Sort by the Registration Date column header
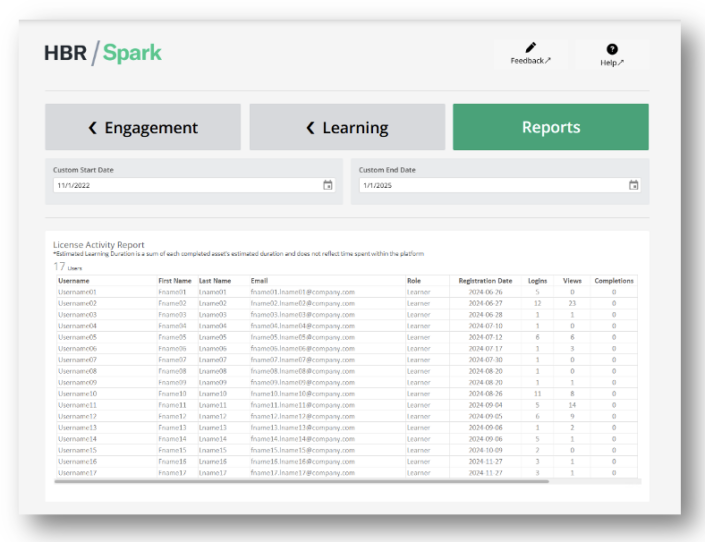Screen dimensions: 705x542 click(485, 281)
